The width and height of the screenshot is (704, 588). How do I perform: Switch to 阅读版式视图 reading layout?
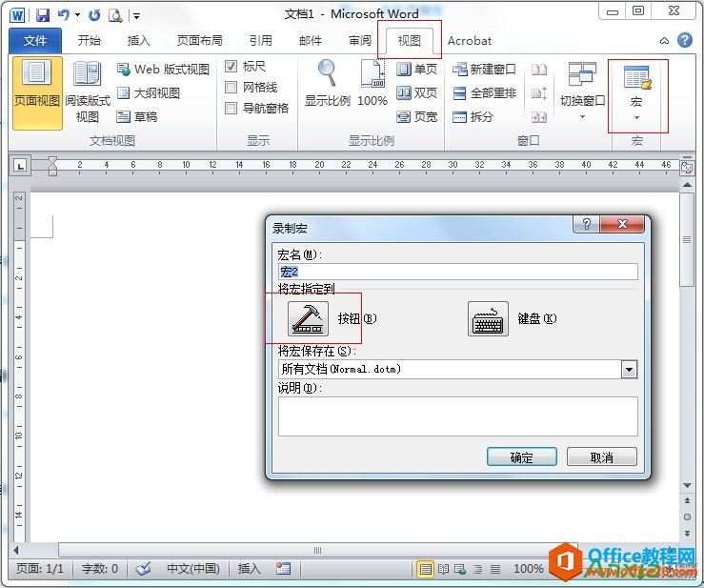click(x=88, y=93)
